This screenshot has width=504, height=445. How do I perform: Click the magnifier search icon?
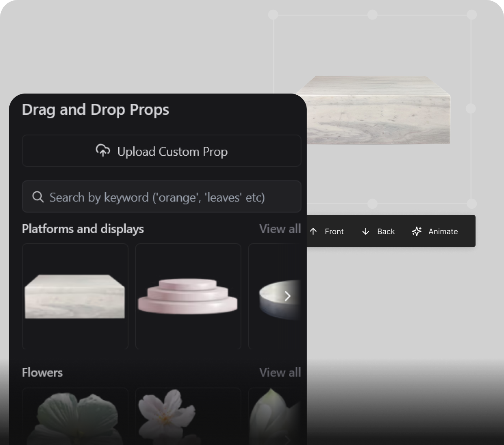38,197
